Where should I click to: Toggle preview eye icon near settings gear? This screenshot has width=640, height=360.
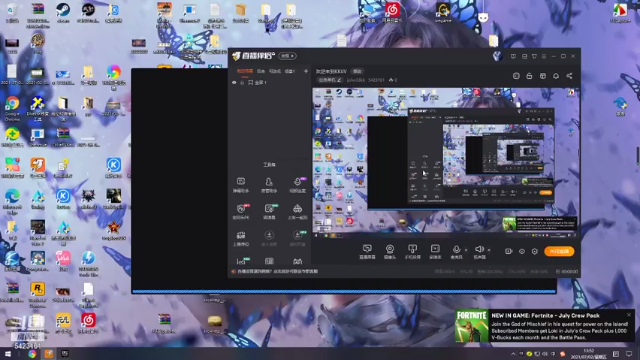click(x=522, y=251)
